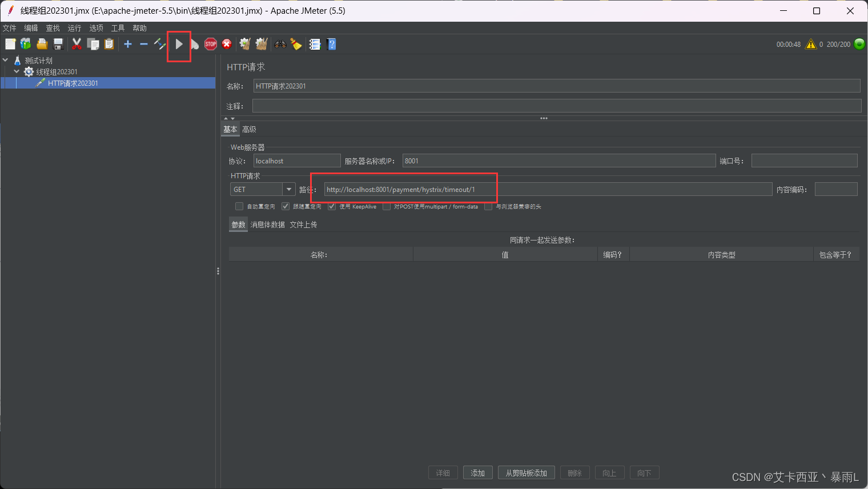Toggle enable/disable of selected element
Screen dimensions: 868x489
click(160, 44)
